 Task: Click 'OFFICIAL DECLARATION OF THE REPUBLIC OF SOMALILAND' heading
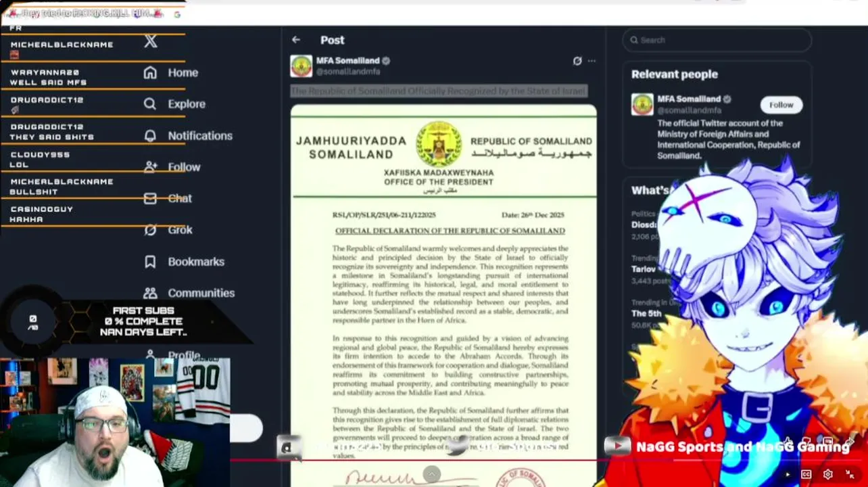pos(450,231)
